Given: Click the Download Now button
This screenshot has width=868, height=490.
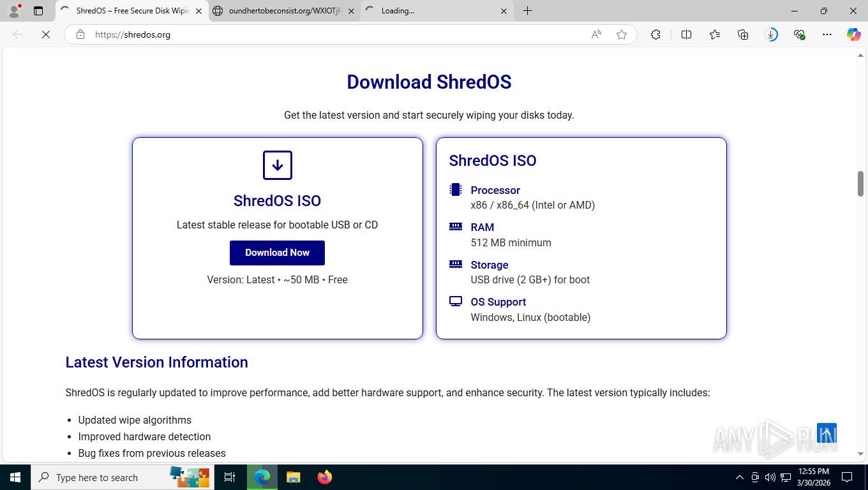Looking at the screenshot, I should [277, 253].
